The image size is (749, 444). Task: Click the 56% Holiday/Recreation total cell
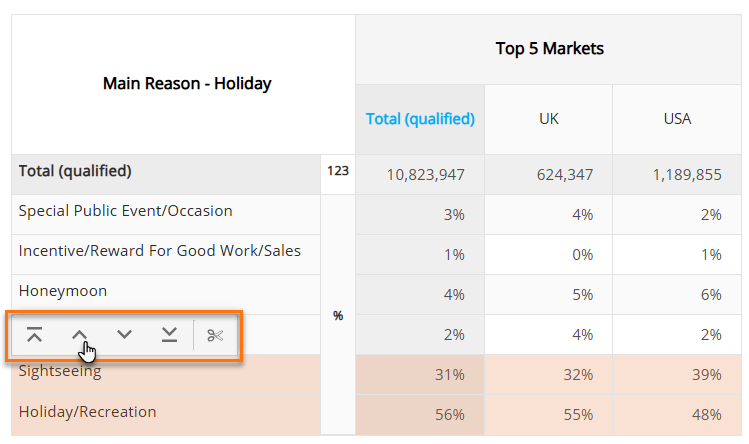coord(420,415)
